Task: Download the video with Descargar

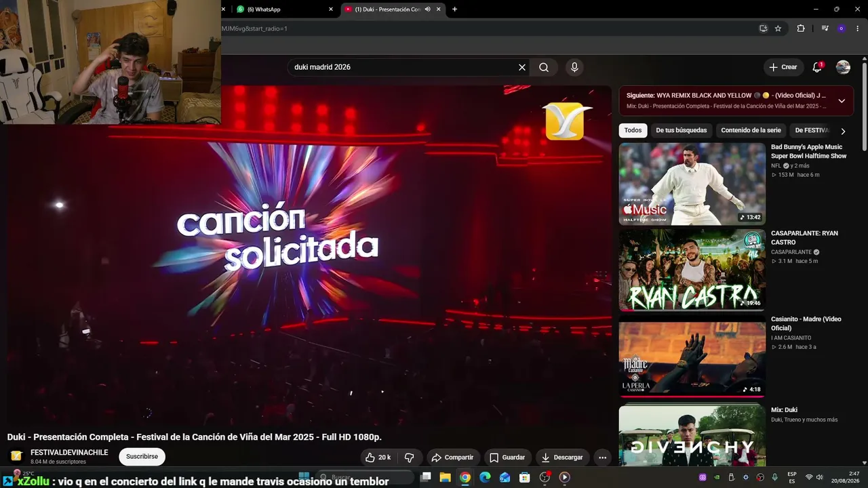Action: click(563, 457)
